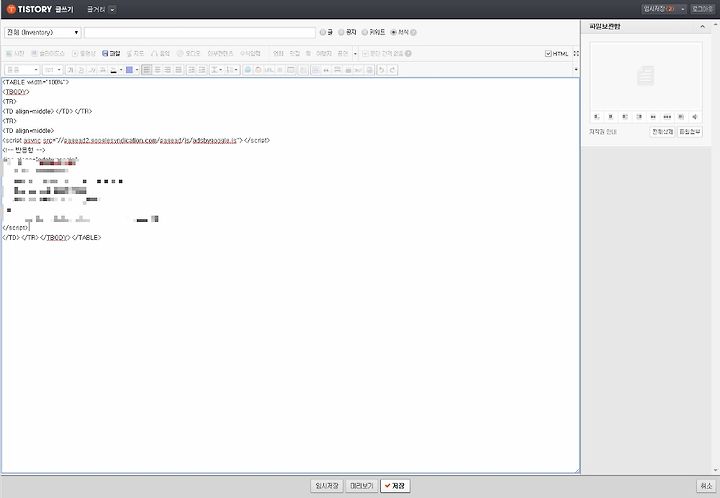Viewport: 720px width, 498px height.
Task: Click the post title input field
Action: tap(200, 33)
